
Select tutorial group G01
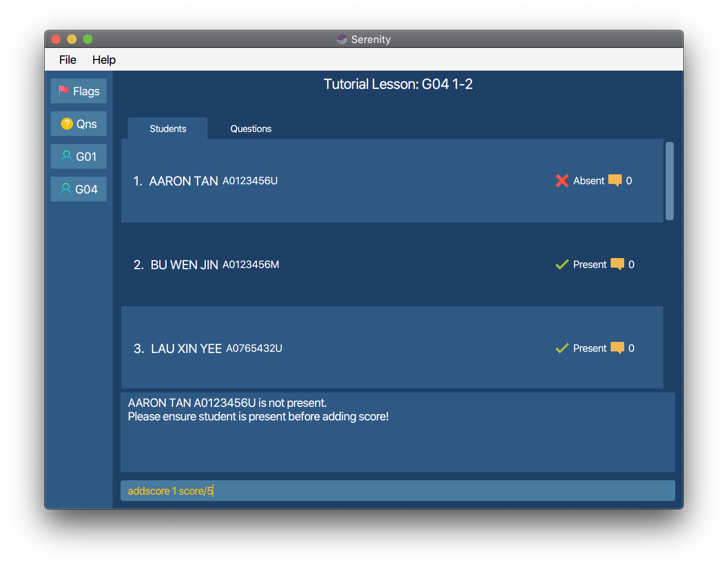point(79,156)
